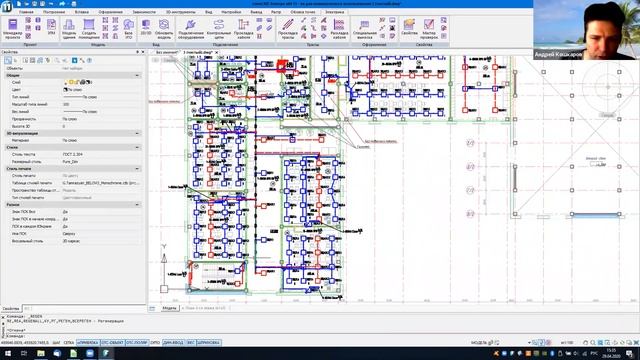The width and height of the screenshot is (640, 360).
Task: Open the Тип линий property dropdown
Action: [x=101, y=97]
